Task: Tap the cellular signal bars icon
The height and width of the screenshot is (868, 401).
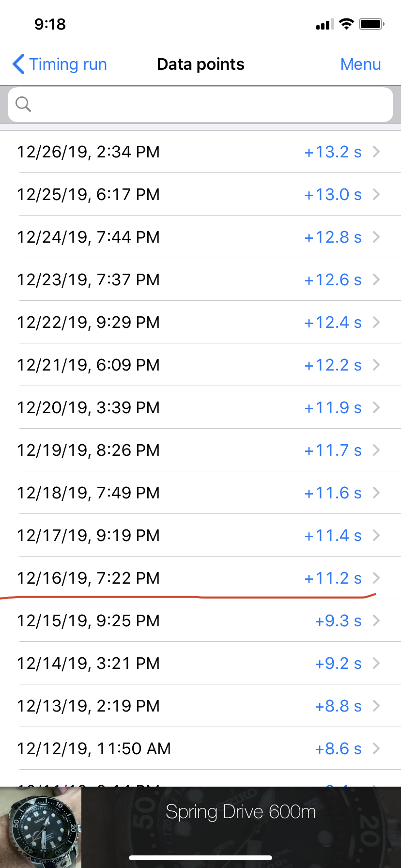Action: coord(325,24)
